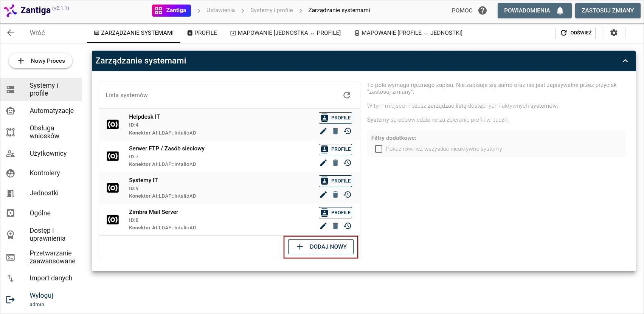The height and width of the screenshot is (314, 644).
Task: Delete the Zimbra Mail Server entry
Action: point(335,226)
